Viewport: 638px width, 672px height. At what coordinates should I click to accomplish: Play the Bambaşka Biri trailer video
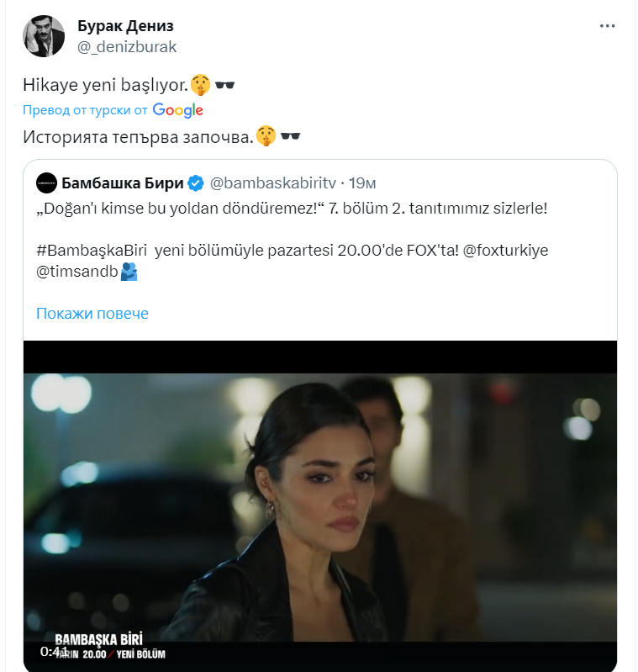(x=319, y=505)
